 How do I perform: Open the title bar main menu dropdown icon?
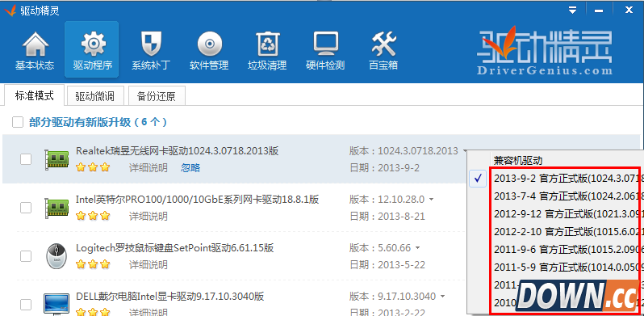572,11
